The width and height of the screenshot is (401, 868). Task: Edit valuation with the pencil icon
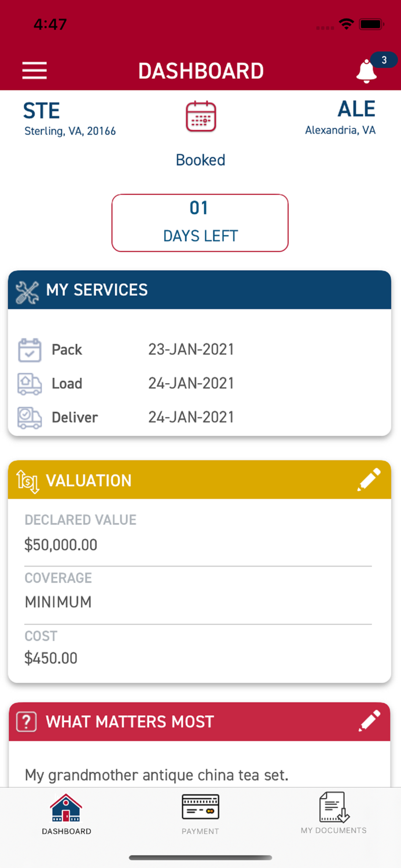pyautogui.click(x=369, y=480)
